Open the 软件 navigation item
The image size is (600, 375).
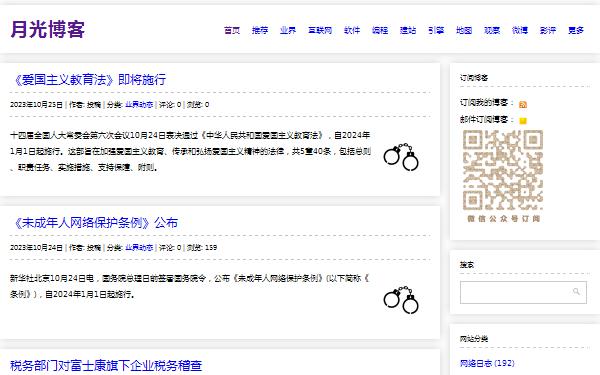(x=352, y=30)
